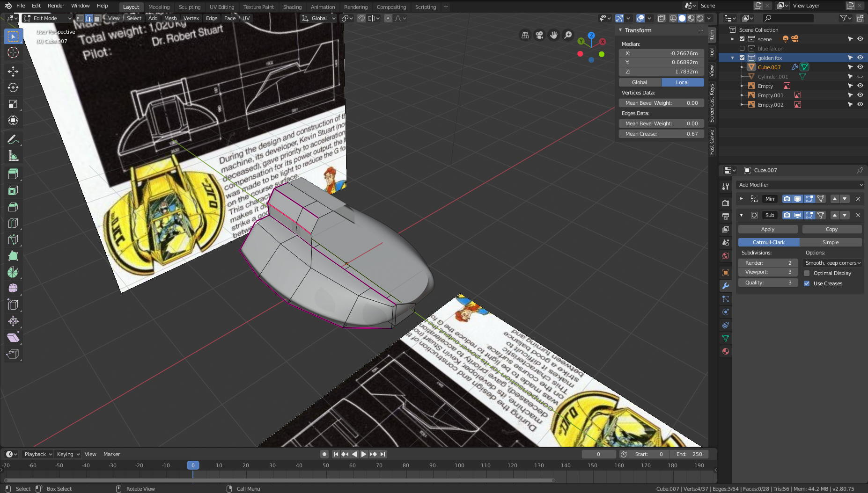Uncheck Use Creases option
The width and height of the screenshot is (868, 493).
pos(807,283)
